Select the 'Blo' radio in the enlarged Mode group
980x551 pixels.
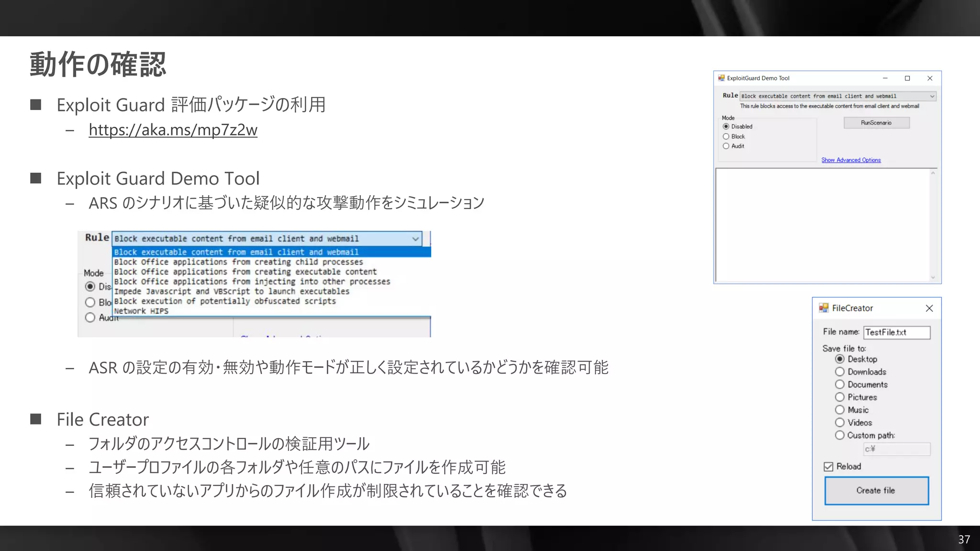click(x=90, y=302)
